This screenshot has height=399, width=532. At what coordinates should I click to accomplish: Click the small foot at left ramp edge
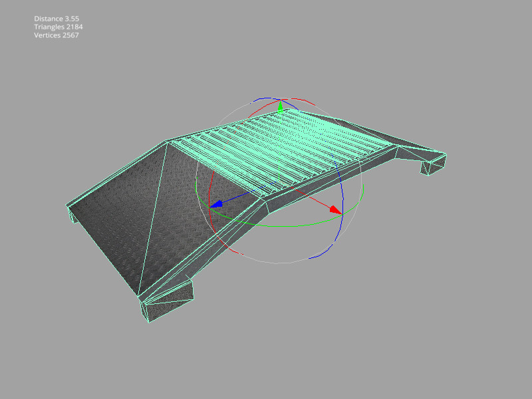[x=72, y=217]
